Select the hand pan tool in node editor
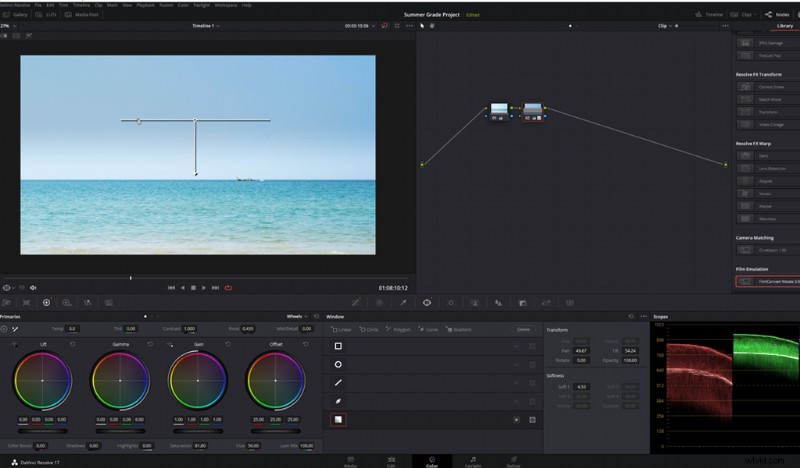Image resolution: width=800 pixels, height=468 pixels. point(432,26)
